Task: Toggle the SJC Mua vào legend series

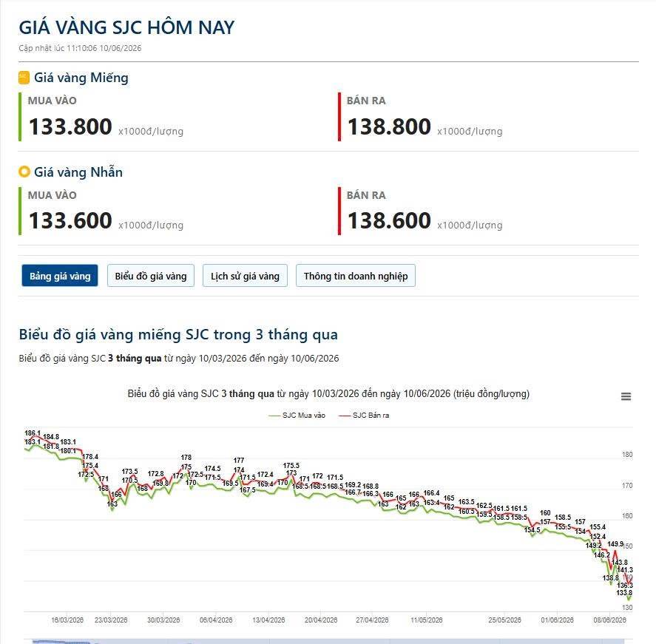Action: point(297,416)
